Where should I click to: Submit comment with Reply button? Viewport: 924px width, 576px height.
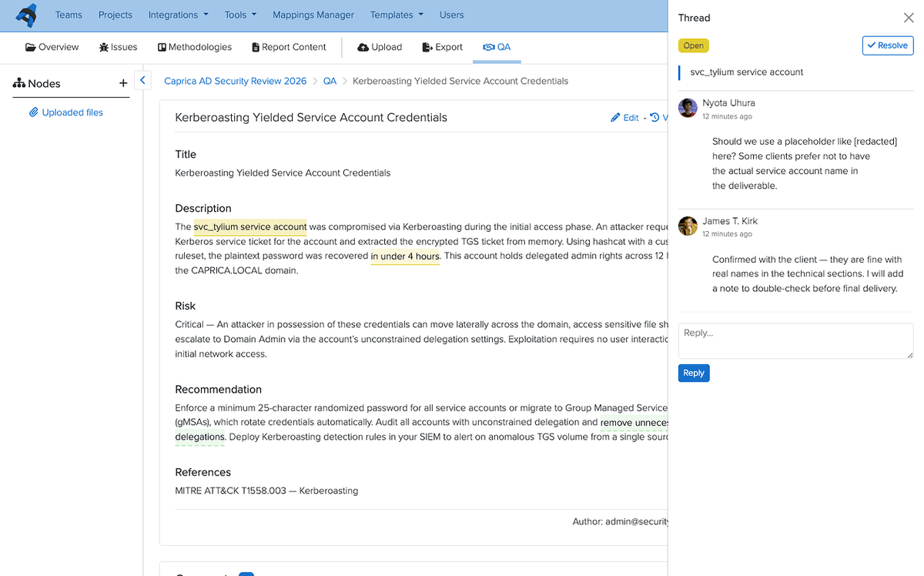pos(694,373)
